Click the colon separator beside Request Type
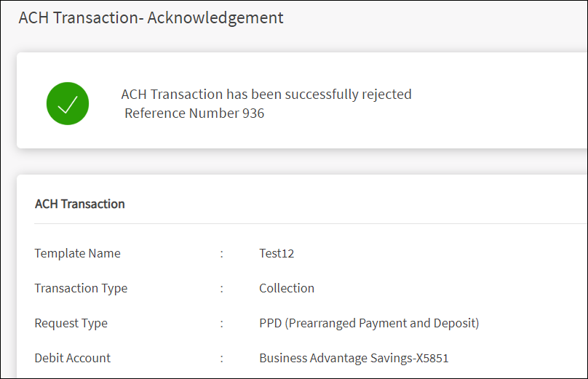The height and width of the screenshot is (379, 588). click(x=222, y=324)
